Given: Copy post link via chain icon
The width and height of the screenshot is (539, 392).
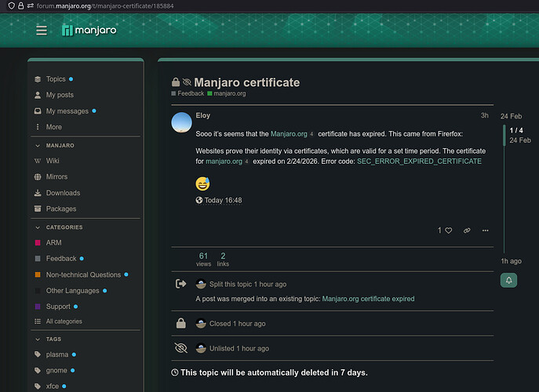Looking at the screenshot, I should [467, 230].
